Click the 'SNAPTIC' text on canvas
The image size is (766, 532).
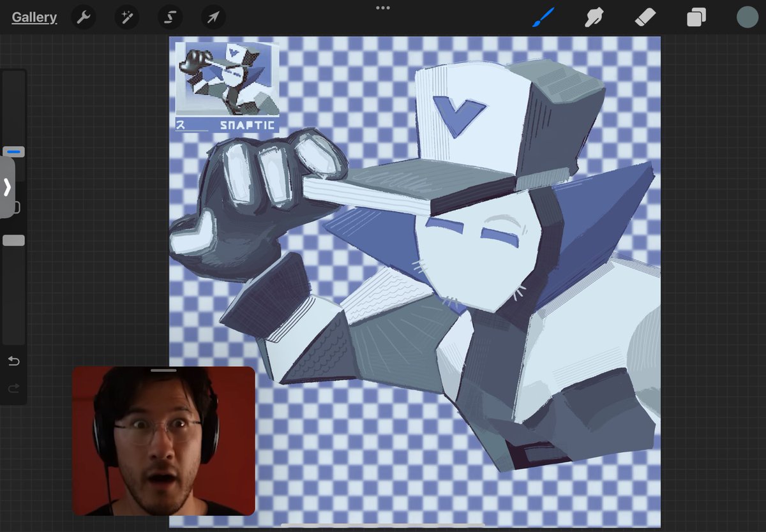(x=248, y=125)
